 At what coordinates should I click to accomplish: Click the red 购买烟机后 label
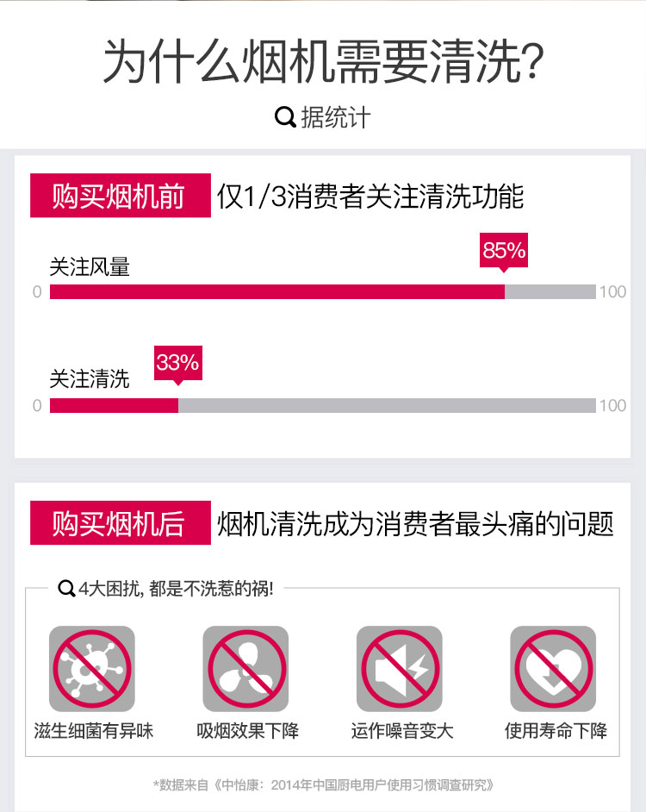(120, 522)
